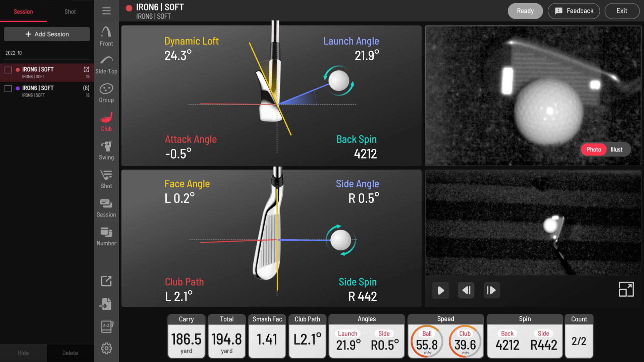Open the Group view
This screenshot has width=644, height=362.
106,93
